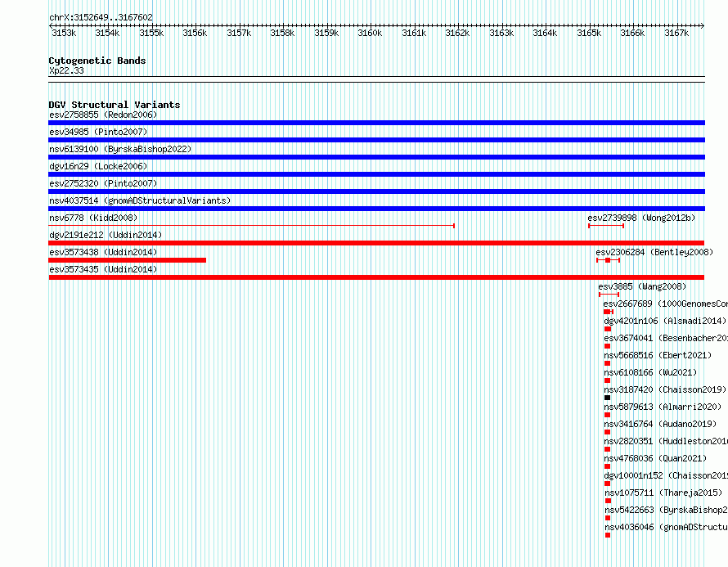
Task: Click nsv4768036 (Quan2021) label
Action: [x=655, y=458]
